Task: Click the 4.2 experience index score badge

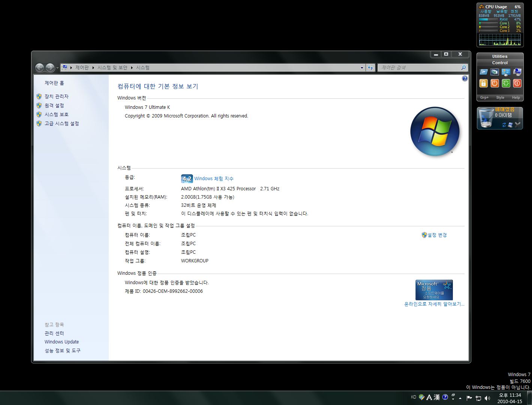Action: (187, 179)
